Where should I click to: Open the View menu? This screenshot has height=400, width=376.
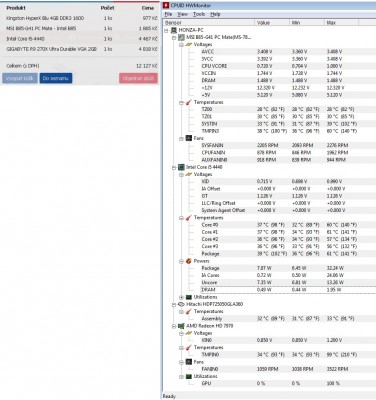[x=182, y=14]
